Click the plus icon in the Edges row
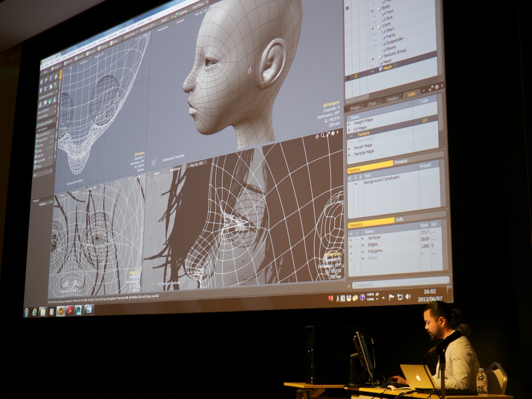The width and height of the screenshot is (532, 399). click(351, 247)
